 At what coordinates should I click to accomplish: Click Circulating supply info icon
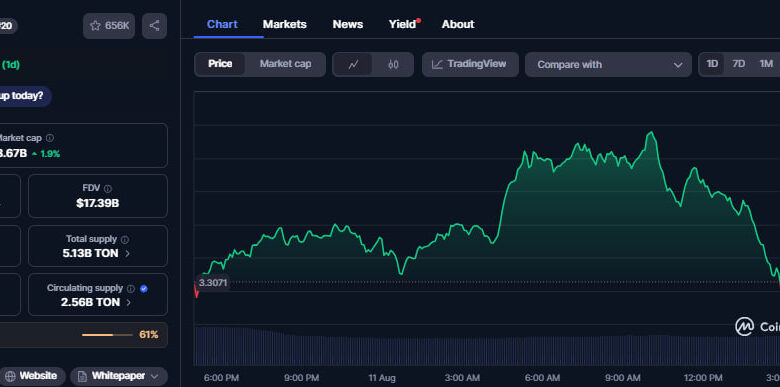[131, 289]
